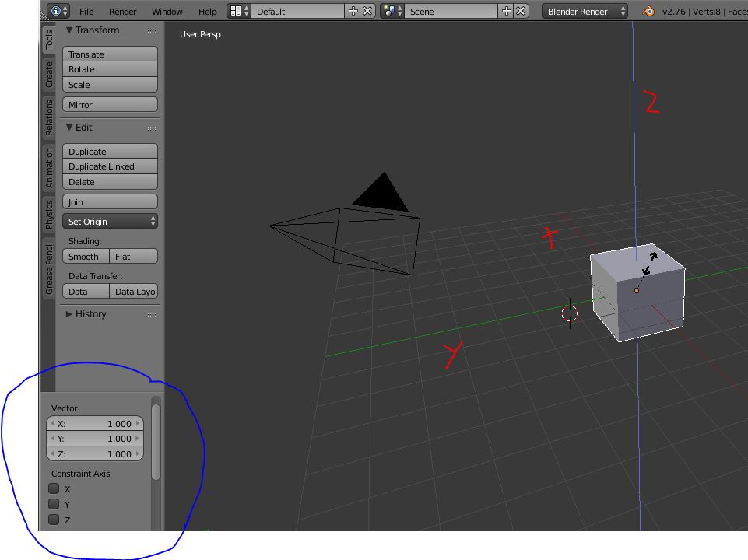Image resolution: width=748 pixels, height=560 pixels.
Task: Enable the X constraint axis checkbox
Action: 54,488
